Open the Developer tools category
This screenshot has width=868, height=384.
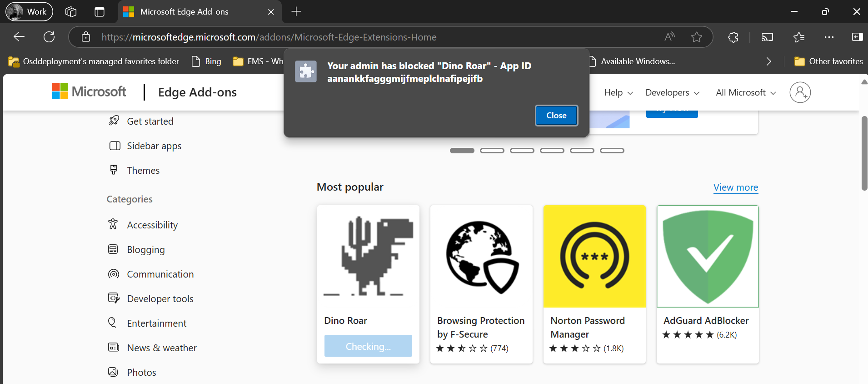click(x=160, y=299)
